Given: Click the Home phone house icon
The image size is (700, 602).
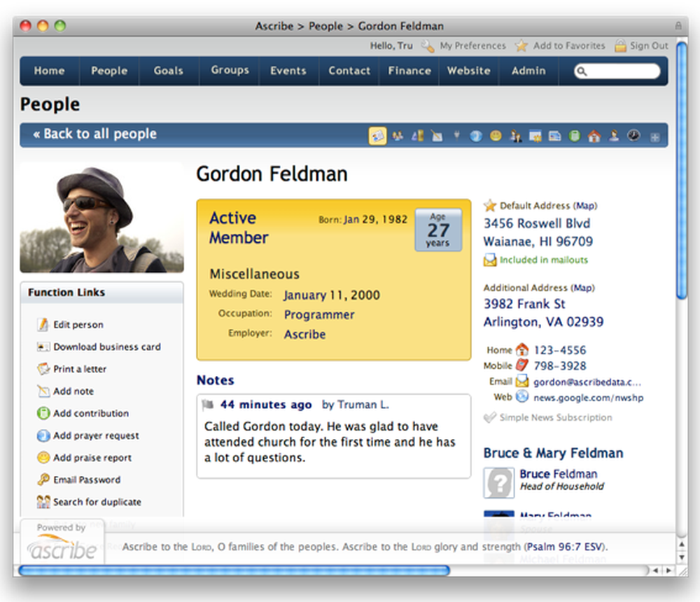Looking at the screenshot, I should click(522, 350).
